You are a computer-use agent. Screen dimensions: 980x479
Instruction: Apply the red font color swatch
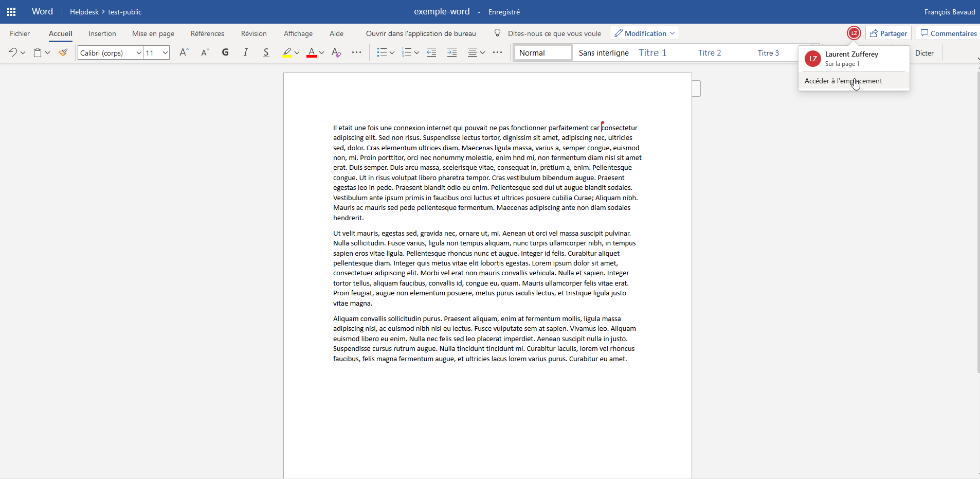pos(312,52)
